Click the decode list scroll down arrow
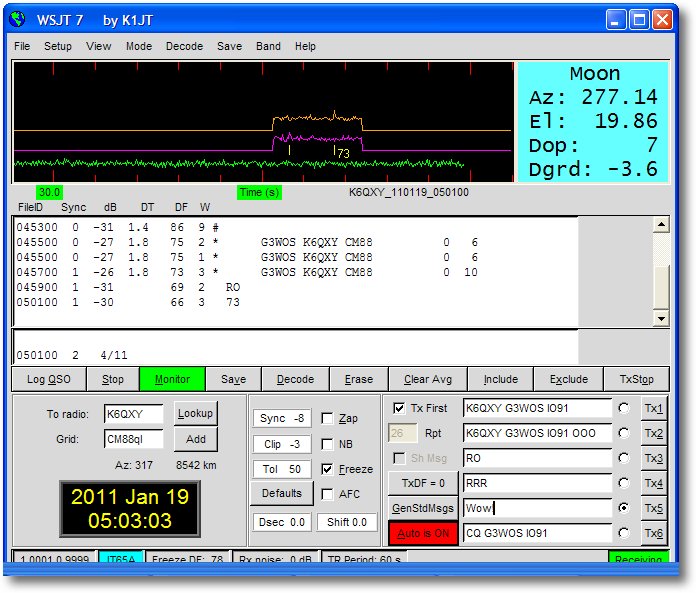Viewport: 696px width, 593px height. pos(661,318)
